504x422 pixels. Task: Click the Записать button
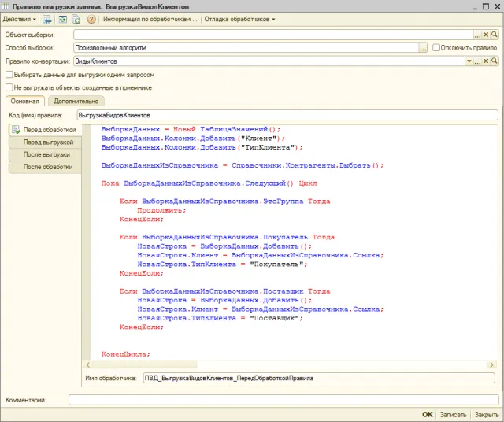[x=453, y=415]
